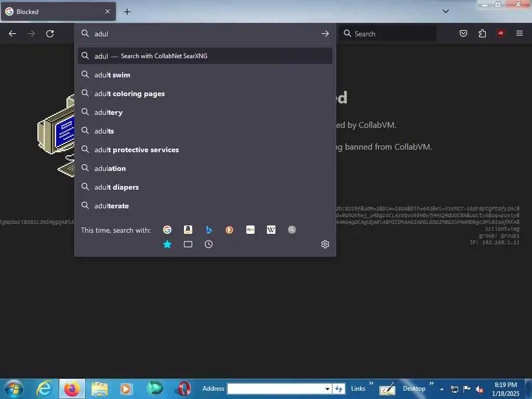Open the Firefox hamburger menu
Screen dimensions: 532x399
520,33
